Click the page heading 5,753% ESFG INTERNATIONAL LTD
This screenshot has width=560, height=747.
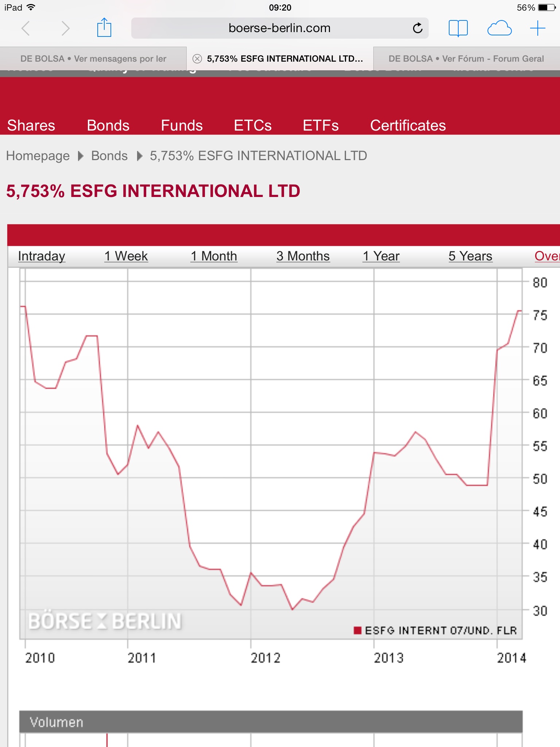(153, 191)
